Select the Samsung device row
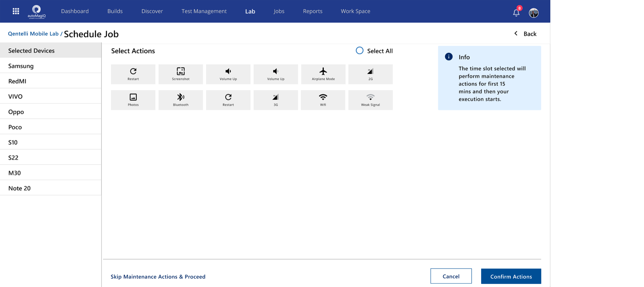The width and height of the screenshot is (644, 287). click(51, 66)
